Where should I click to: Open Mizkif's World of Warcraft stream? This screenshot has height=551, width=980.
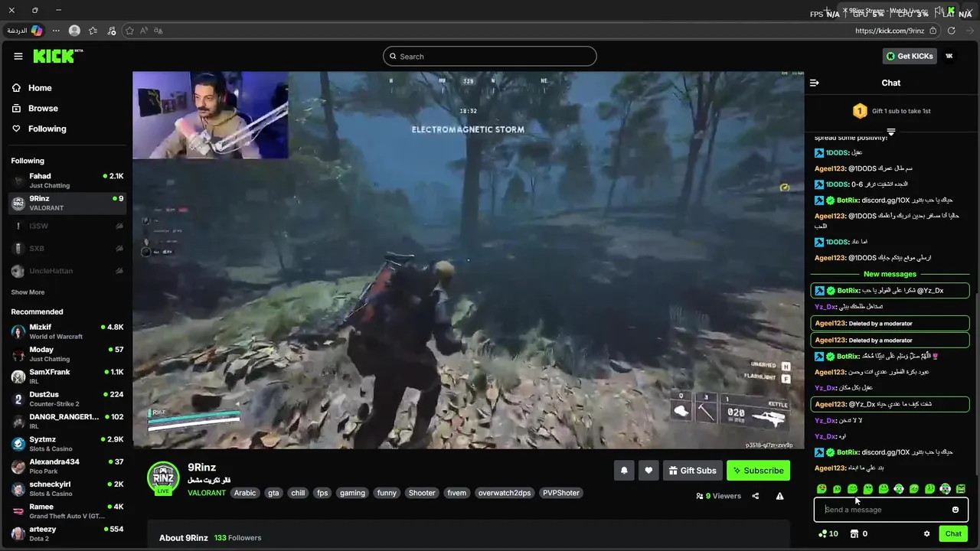(67, 331)
